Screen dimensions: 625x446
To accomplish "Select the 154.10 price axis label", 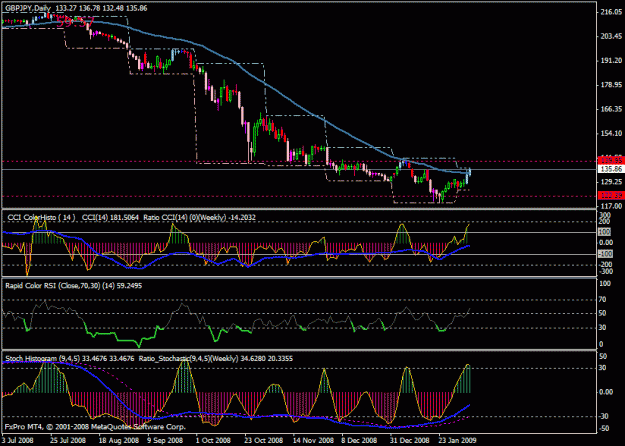I will tap(611, 134).
